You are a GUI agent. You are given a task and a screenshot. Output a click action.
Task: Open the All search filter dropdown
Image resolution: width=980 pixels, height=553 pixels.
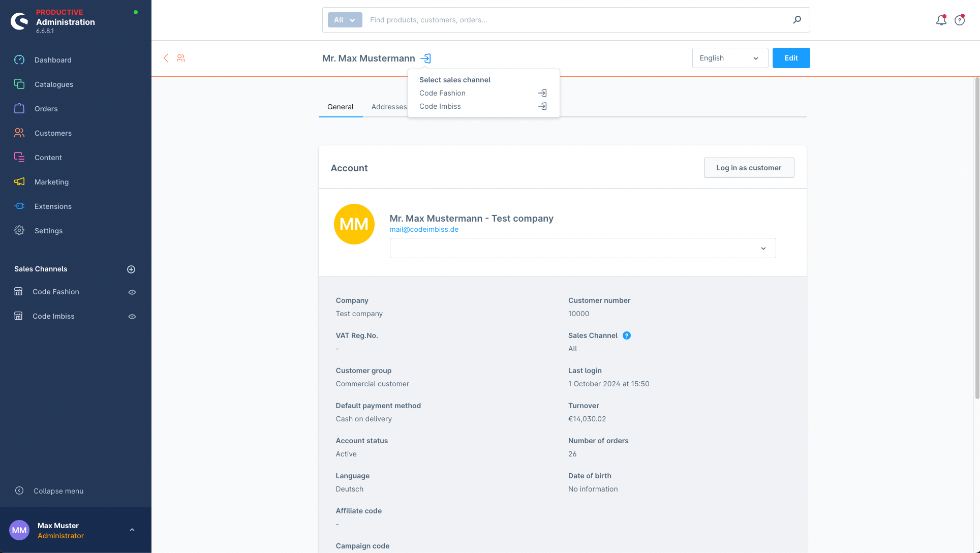click(x=345, y=20)
